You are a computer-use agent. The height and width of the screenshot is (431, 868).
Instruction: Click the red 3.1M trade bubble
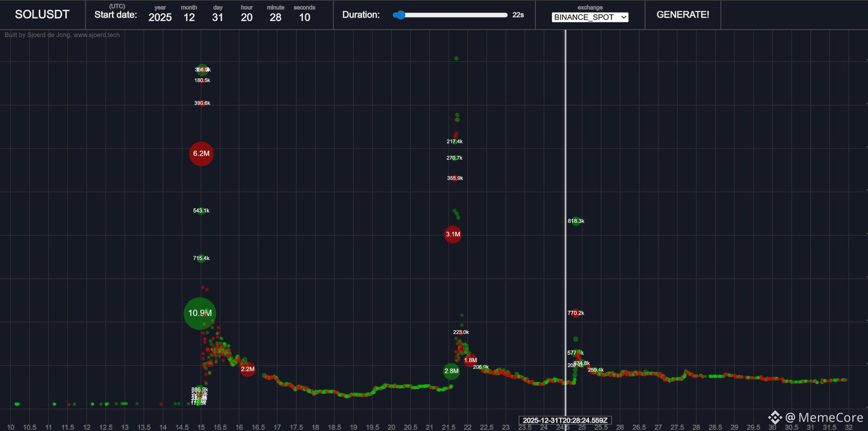pyautogui.click(x=453, y=234)
